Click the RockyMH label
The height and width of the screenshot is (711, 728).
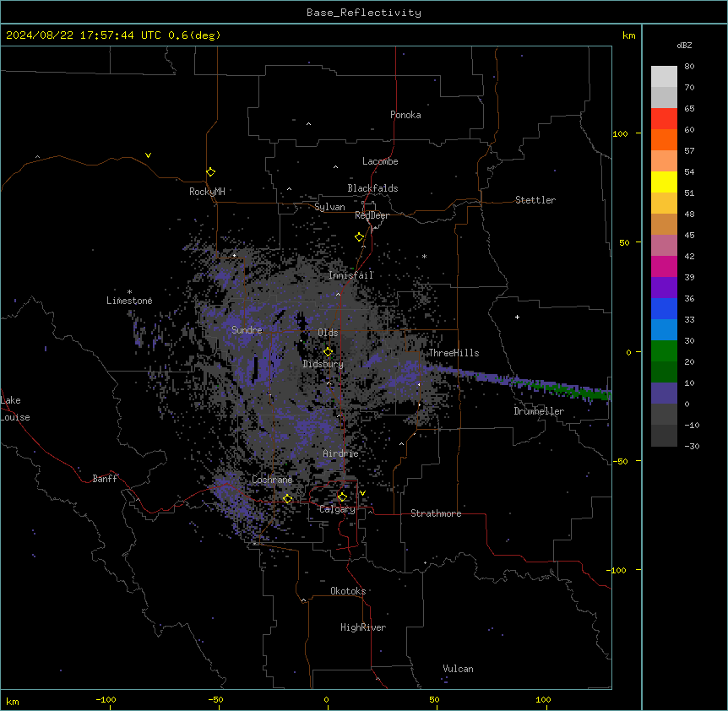(207, 191)
